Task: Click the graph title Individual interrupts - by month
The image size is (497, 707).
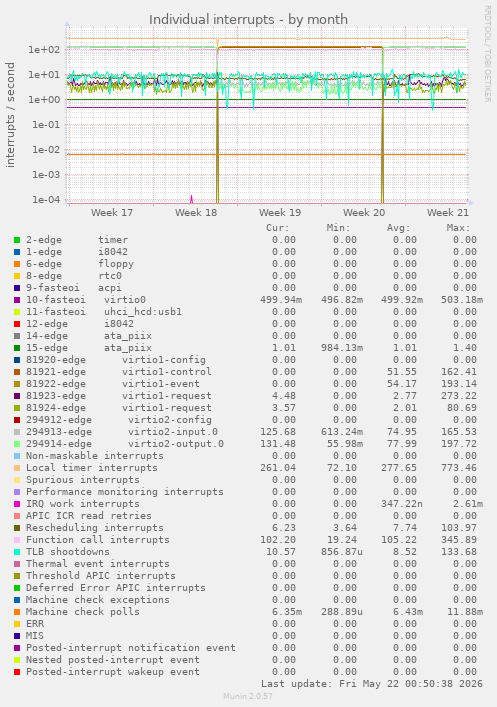Action: click(248, 20)
